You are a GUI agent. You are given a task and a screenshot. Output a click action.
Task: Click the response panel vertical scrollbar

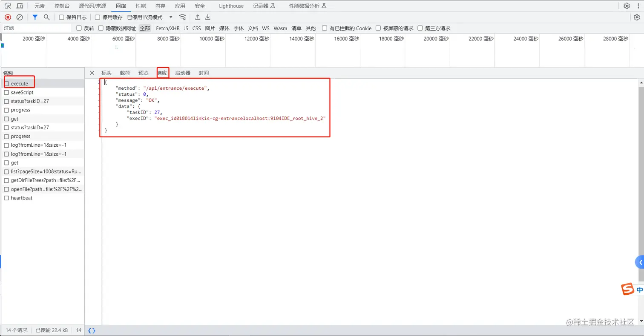(641, 183)
